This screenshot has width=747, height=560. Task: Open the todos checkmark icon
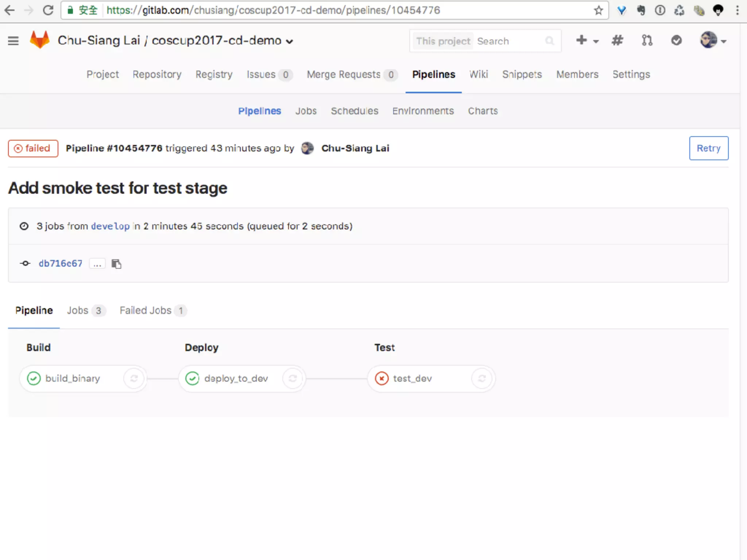(676, 40)
